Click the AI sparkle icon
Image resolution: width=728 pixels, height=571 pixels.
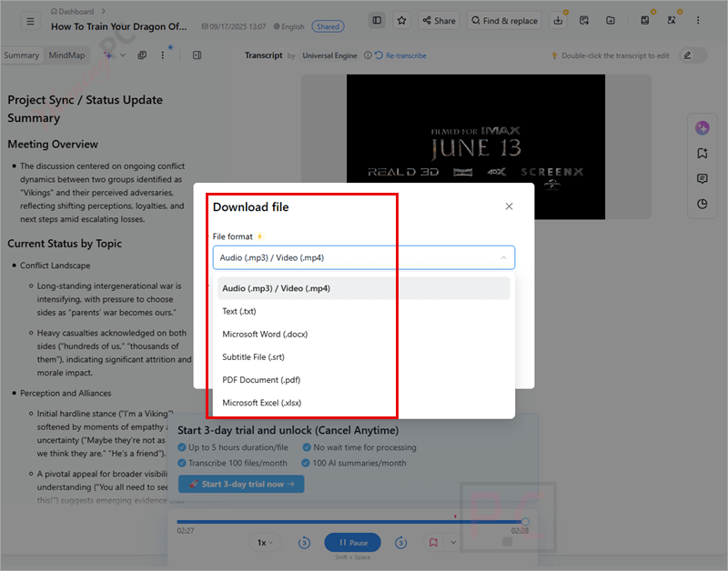[107, 55]
